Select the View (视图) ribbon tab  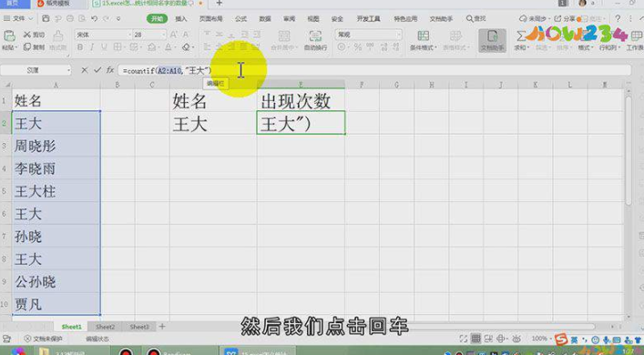point(313,19)
